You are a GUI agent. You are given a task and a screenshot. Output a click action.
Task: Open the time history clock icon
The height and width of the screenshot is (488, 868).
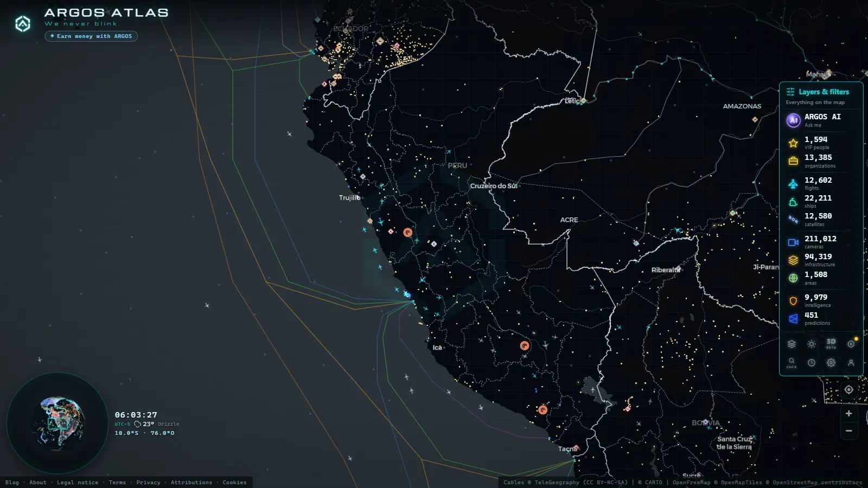(x=812, y=363)
